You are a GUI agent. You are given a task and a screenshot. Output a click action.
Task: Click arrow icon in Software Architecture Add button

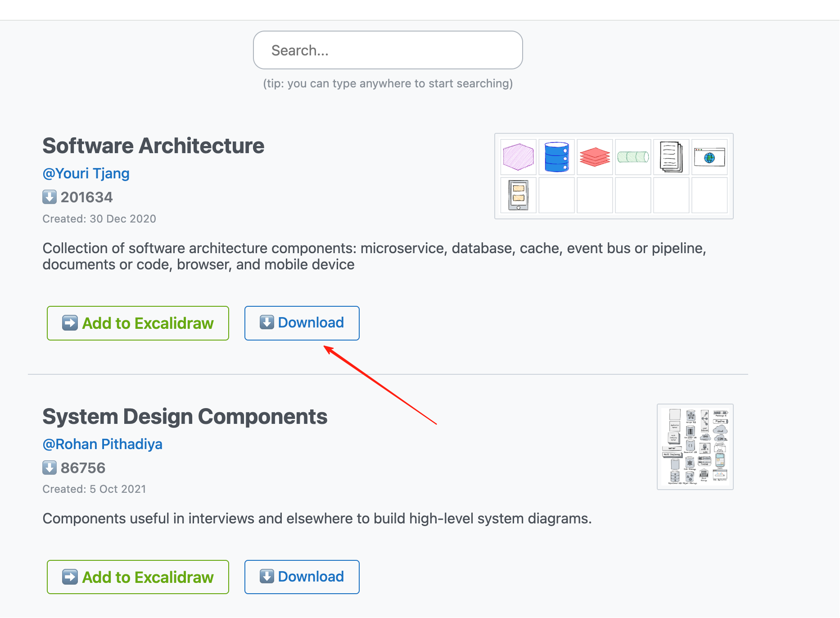click(x=70, y=323)
